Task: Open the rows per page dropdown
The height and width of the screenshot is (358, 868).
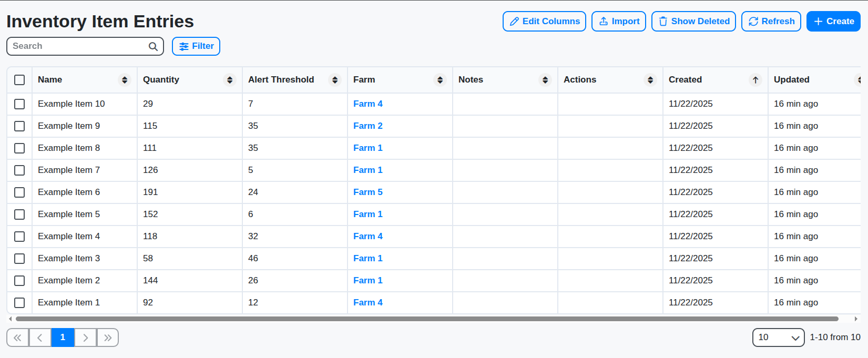Action: (778, 337)
